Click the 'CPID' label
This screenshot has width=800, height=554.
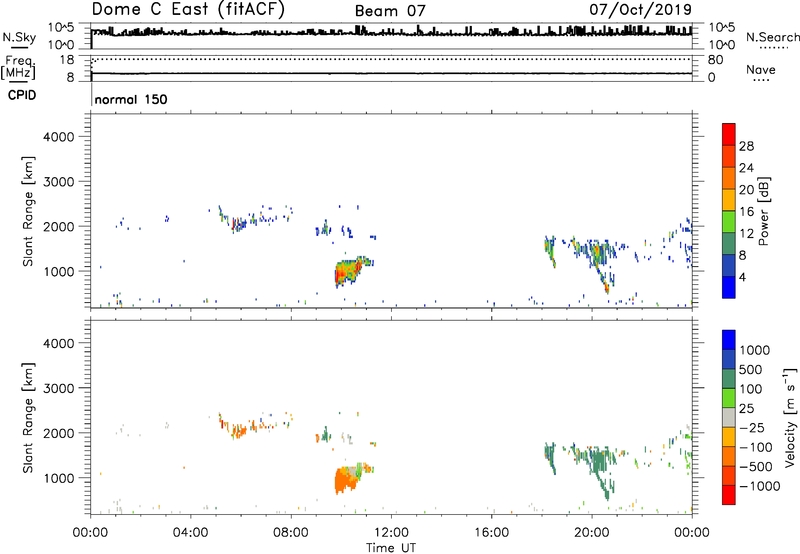point(22,95)
